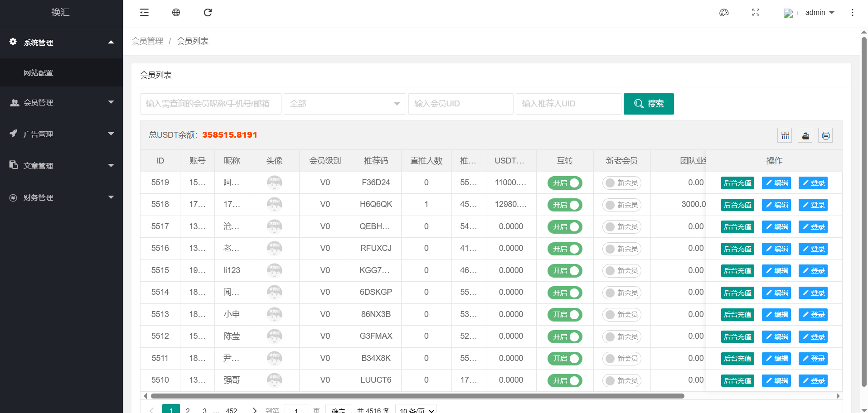Viewport: 868px width, 413px height.
Task: Click 后台充值 for member 5517
Action: (x=737, y=227)
